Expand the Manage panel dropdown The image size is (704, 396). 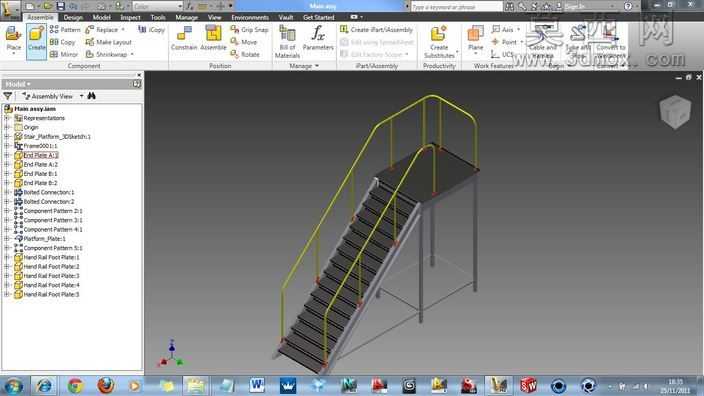(304, 66)
